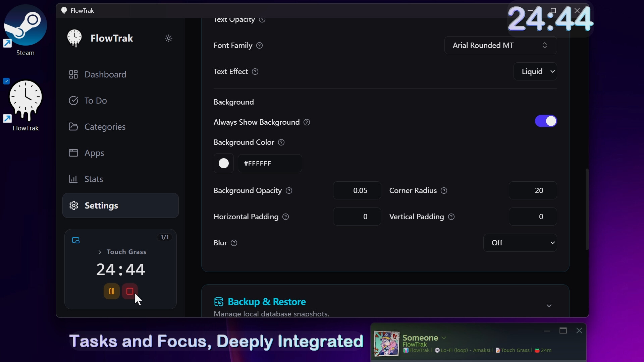
Task: Click the Background Opacity value field
Action: coord(357,190)
